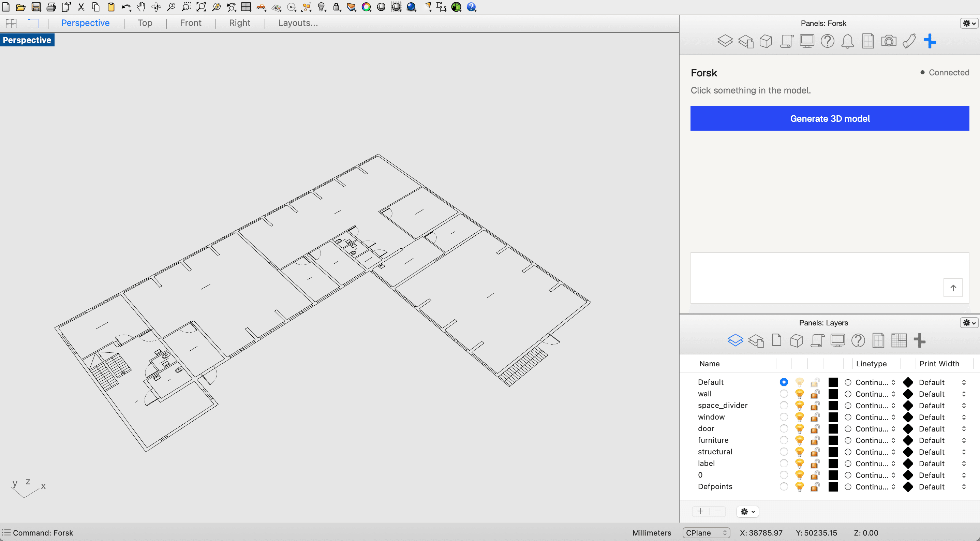Click the padlock lock tool in toolbar

(336, 7)
